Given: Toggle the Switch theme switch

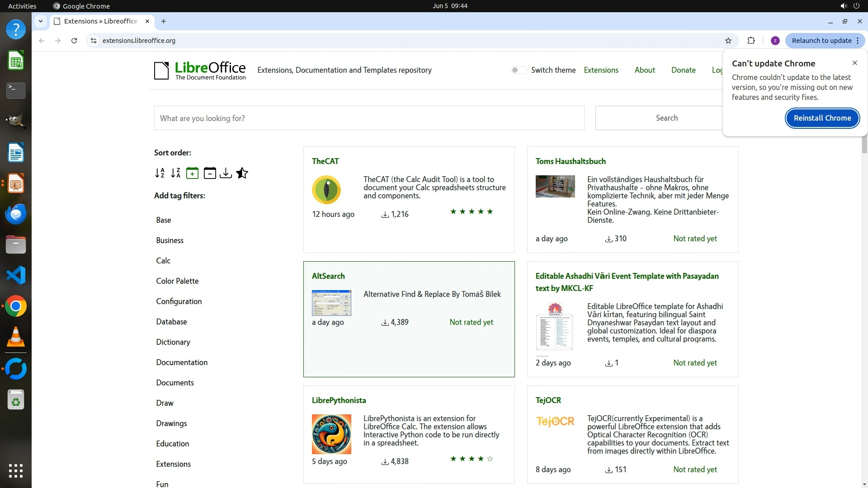Looking at the screenshot, I should pos(519,70).
